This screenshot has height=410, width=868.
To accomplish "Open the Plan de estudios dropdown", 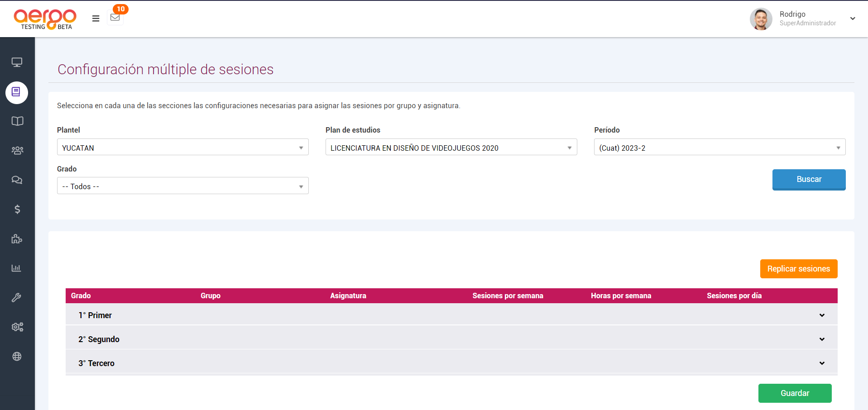I will [451, 148].
